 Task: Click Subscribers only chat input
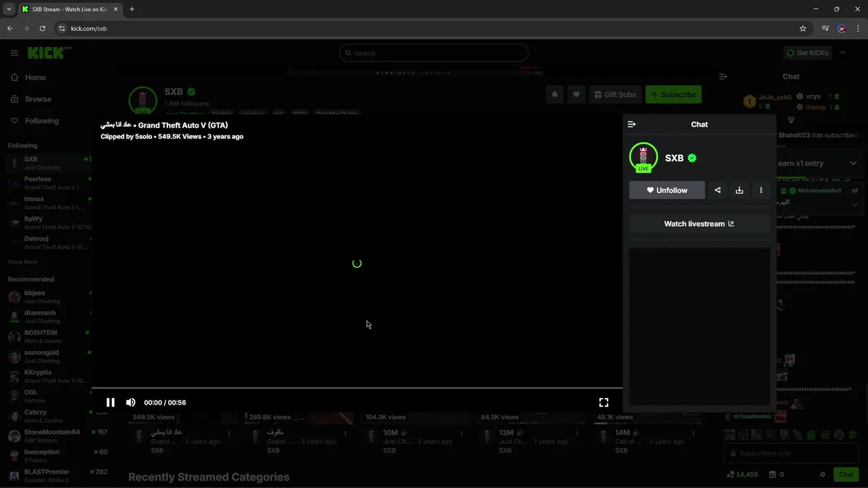(791, 453)
